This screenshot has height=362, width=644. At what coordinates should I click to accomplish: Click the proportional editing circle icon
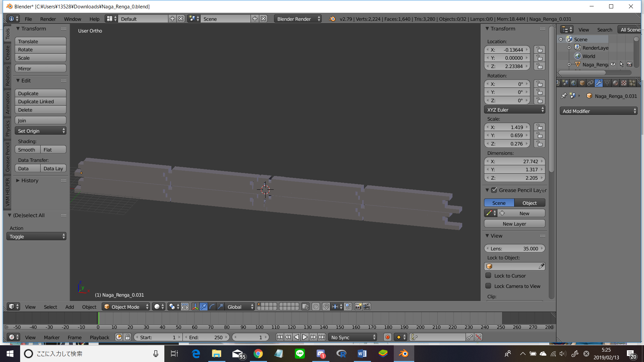click(316, 307)
